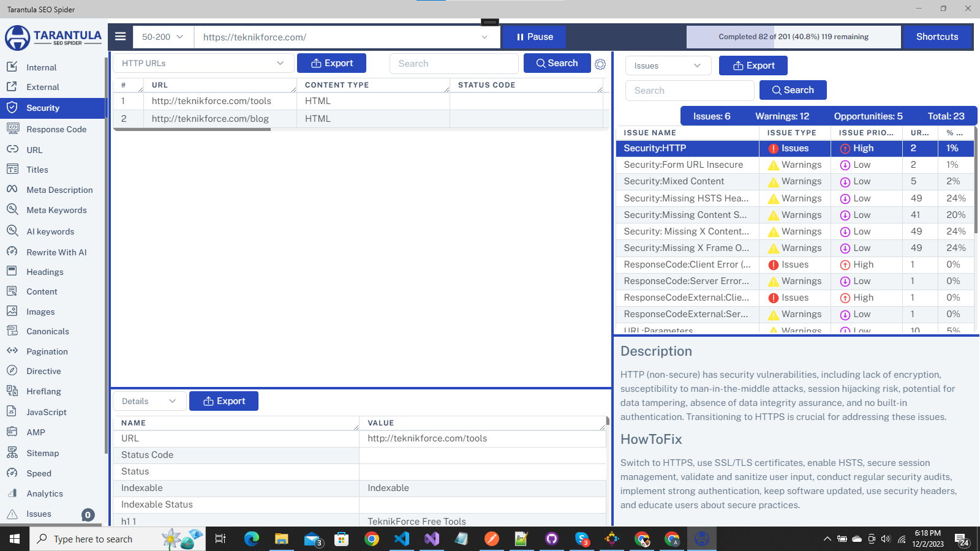The width and height of the screenshot is (980, 551).
Task: Switch to the Warnings: 12 tab
Action: click(782, 116)
